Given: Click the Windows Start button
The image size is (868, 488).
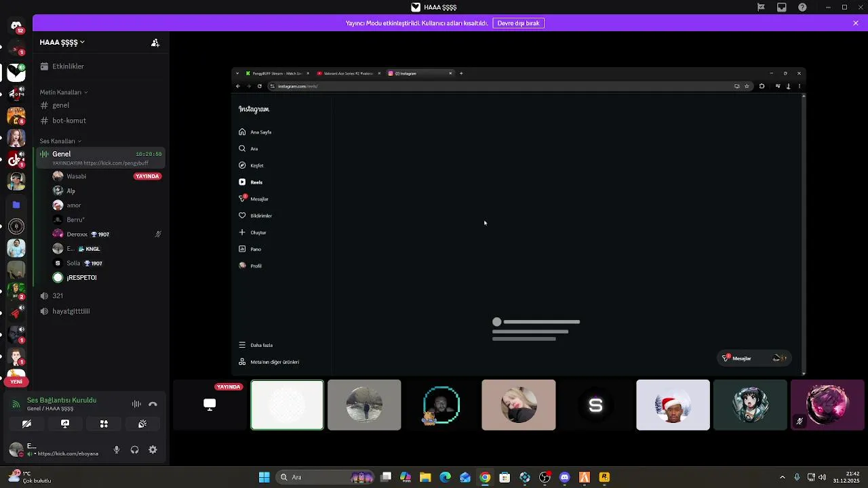Looking at the screenshot, I should pos(264,477).
